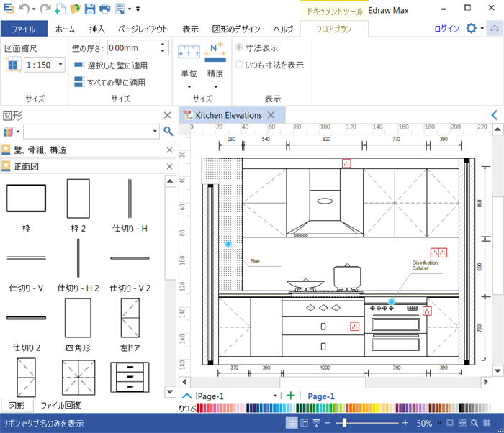Select the いつも寸法を表示 radio option

240,65
